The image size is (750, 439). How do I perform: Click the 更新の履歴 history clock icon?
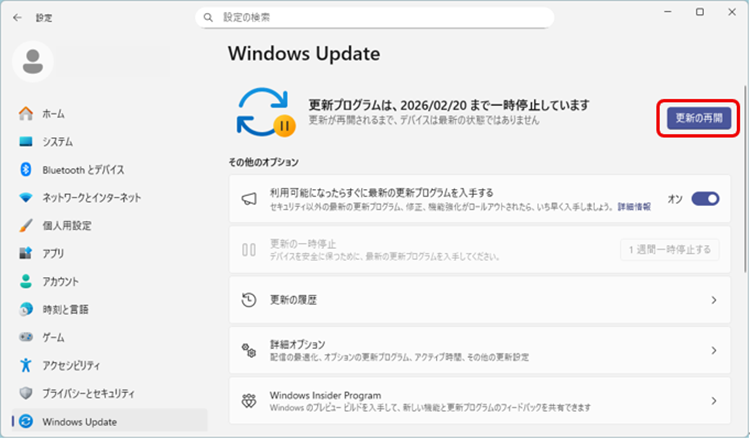pos(249,300)
